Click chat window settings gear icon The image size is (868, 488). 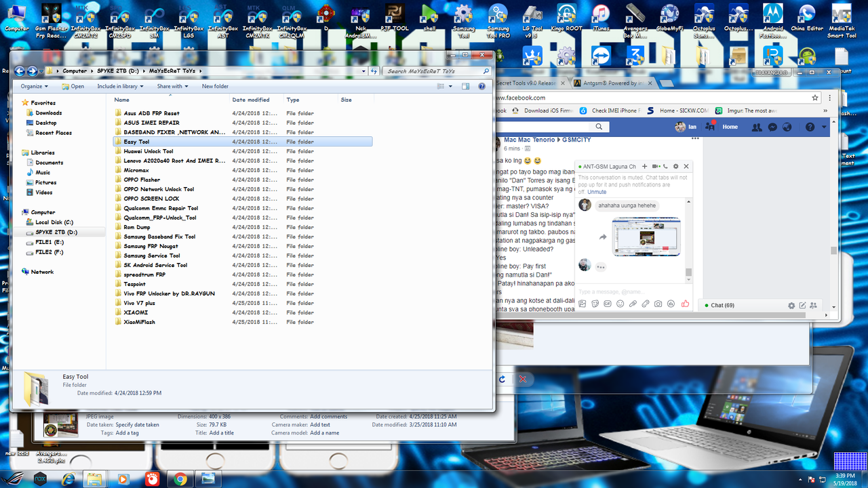tap(675, 166)
